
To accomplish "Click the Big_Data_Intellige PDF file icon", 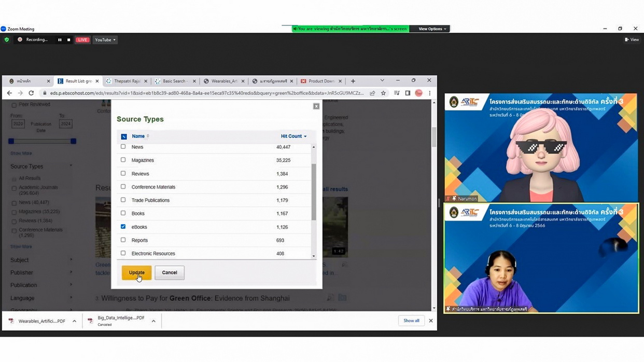I will click(x=90, y=321).
